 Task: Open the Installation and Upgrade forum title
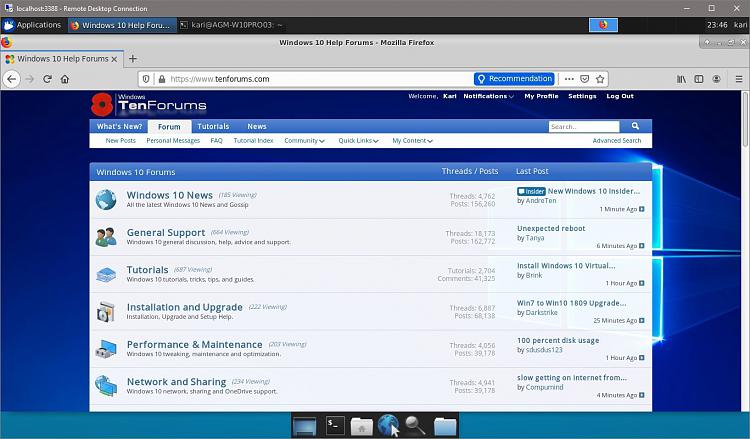(185, 307)
